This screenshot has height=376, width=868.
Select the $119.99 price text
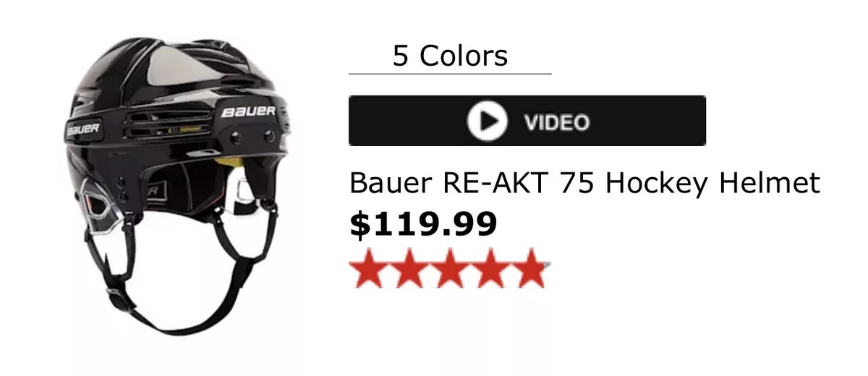(423, 223)
